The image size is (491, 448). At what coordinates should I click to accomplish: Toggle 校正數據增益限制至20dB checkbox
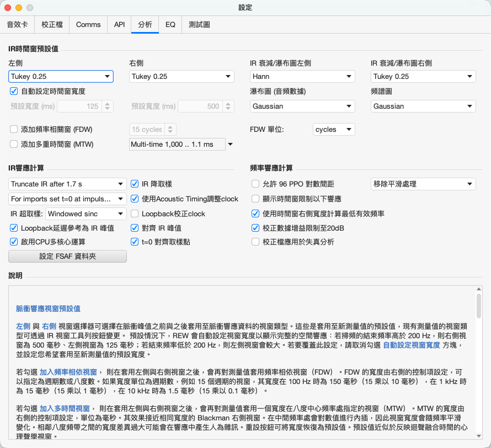tap(255, 228)
